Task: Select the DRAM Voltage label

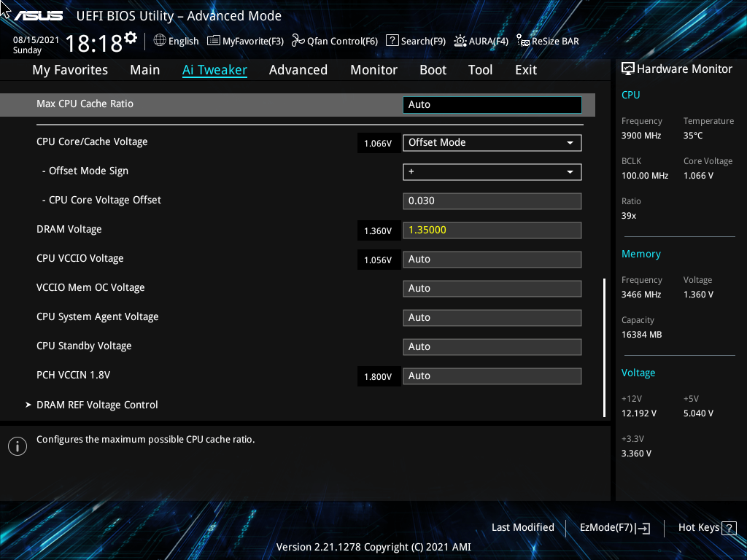Action: tap(69, 230)
